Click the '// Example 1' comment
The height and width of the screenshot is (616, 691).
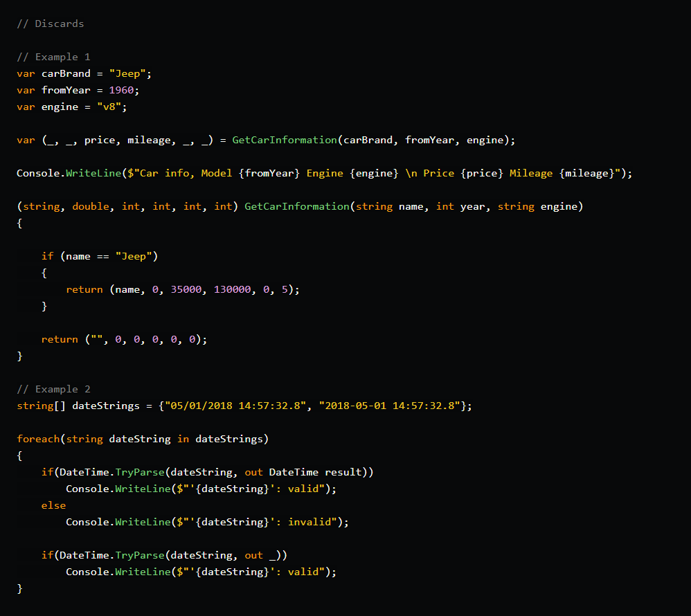point(53,57)
